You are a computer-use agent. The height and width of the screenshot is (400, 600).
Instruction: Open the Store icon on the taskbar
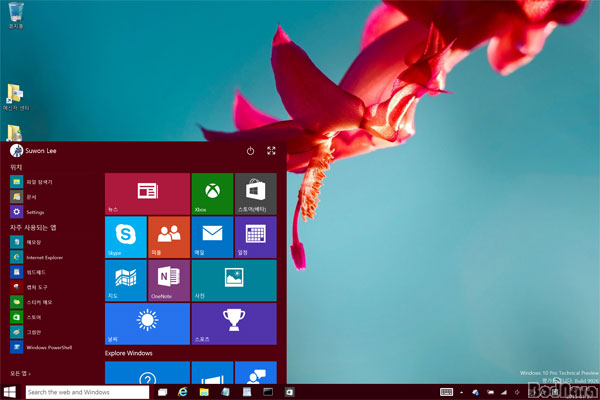[x=290, y=392]
